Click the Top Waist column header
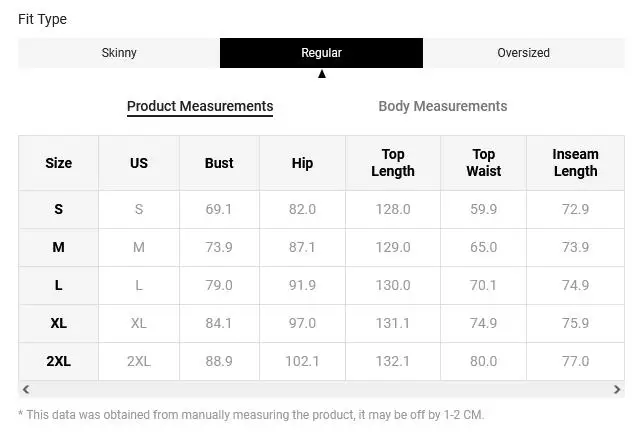 coord(483,163)
